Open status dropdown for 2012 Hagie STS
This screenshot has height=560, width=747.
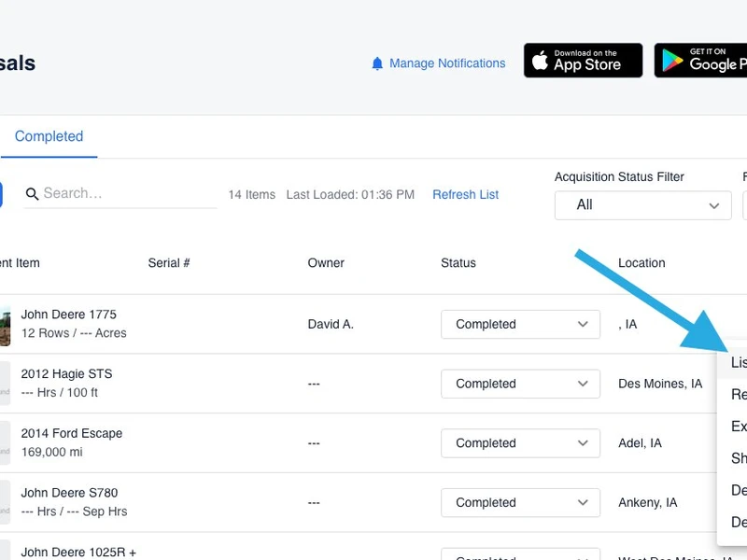point(520,384)
